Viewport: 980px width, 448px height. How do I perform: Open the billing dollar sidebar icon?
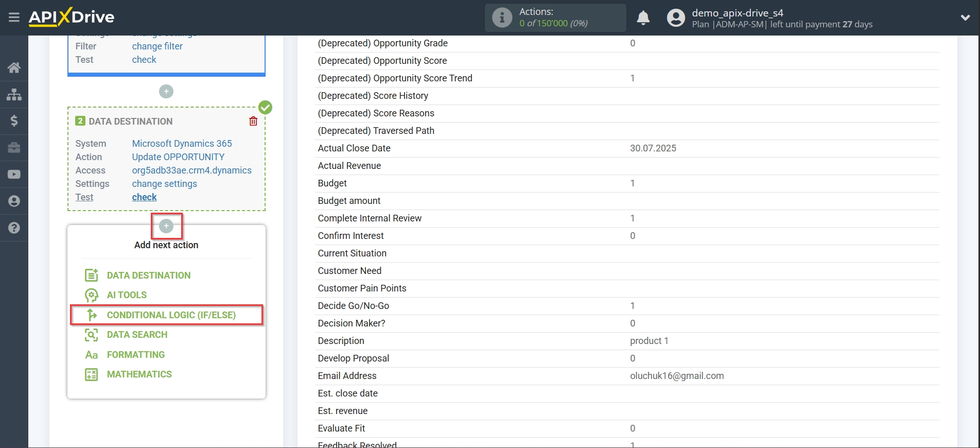[x=14, y=121]
